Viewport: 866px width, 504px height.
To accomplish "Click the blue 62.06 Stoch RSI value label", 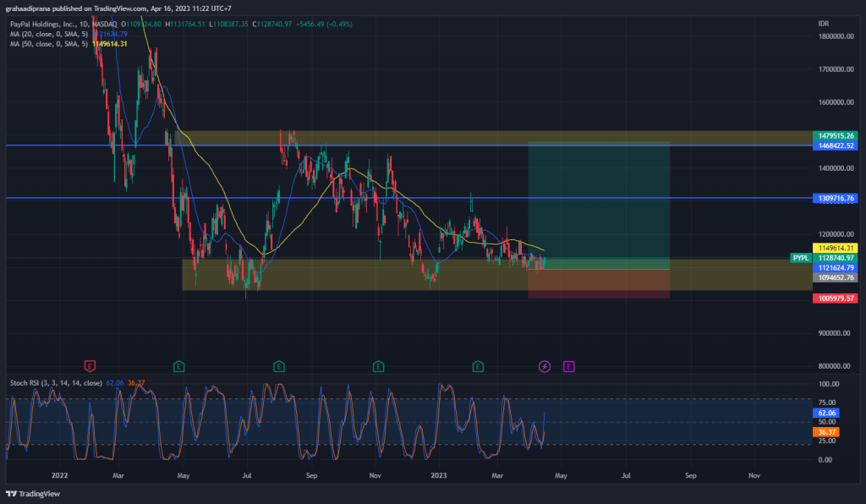I will 826,413.
